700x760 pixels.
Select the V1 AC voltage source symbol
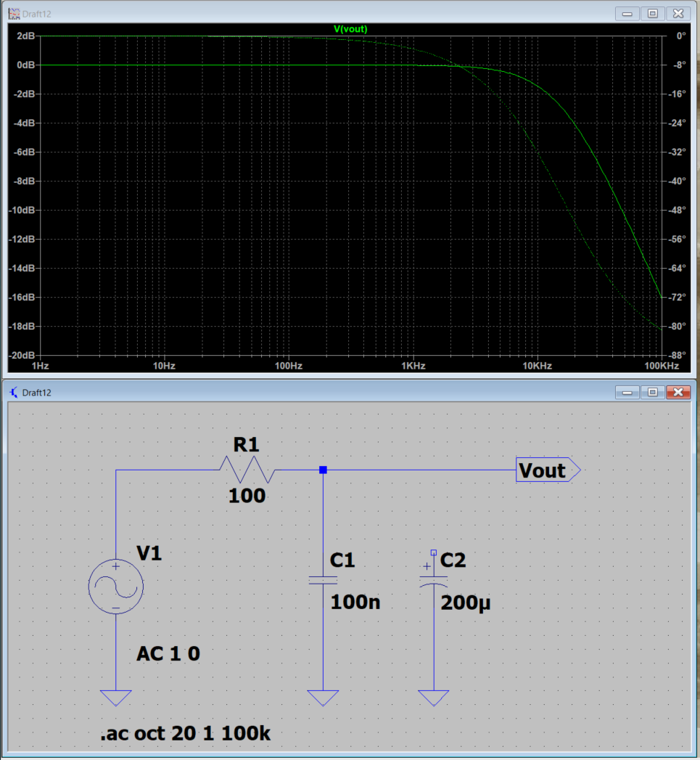pyautogui.click(x=116, y=587)
